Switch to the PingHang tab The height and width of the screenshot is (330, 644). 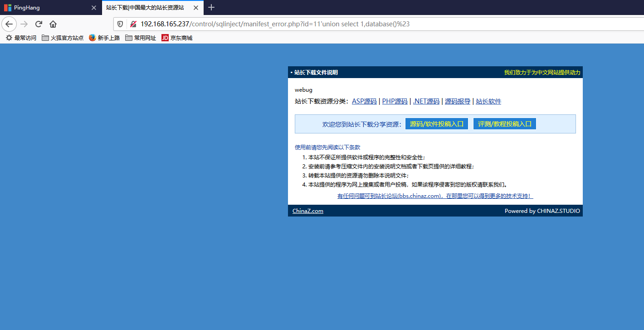coord(50,8)
